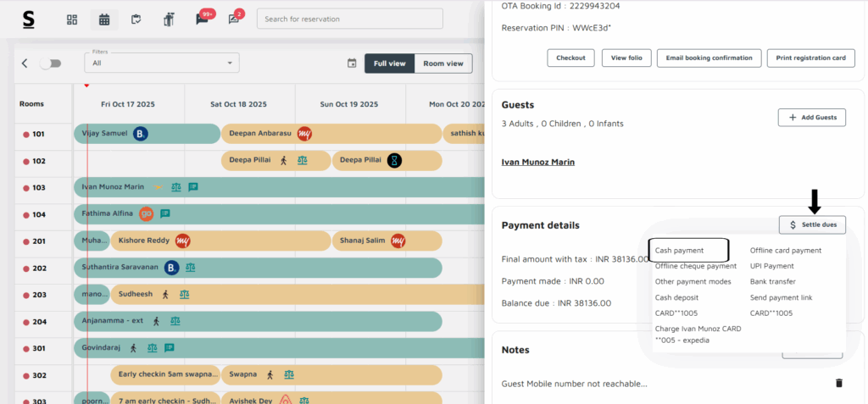
Task: Open the Settle dues dropdown
Action: pyautogui.click(x=812, y=224)
